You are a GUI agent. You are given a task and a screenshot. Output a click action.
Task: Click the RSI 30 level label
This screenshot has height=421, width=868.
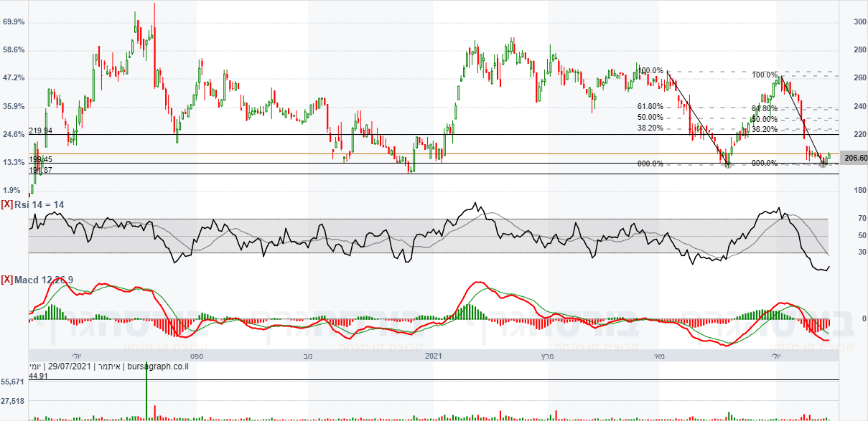pyautogui.click(x=862, y=252)
